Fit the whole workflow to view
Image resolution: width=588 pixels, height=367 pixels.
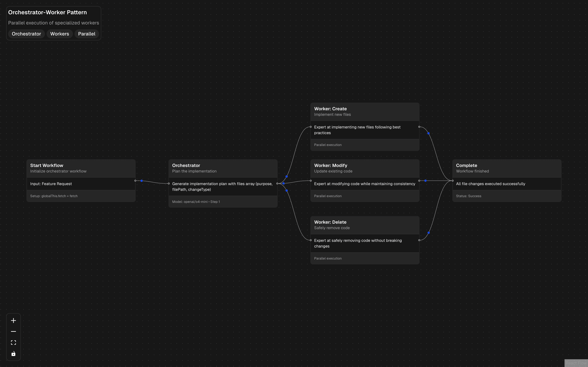(13, 342)
